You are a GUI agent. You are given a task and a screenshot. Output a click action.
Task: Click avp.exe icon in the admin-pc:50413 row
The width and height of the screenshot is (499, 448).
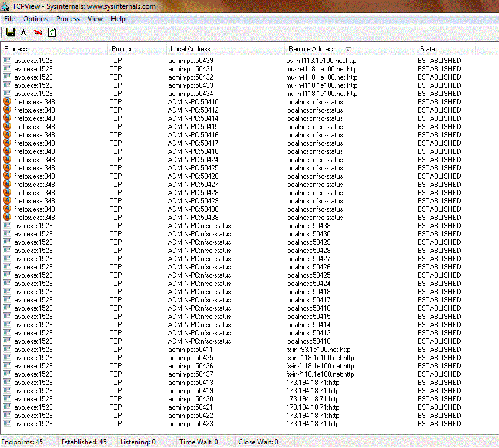(x=7, y=382)
